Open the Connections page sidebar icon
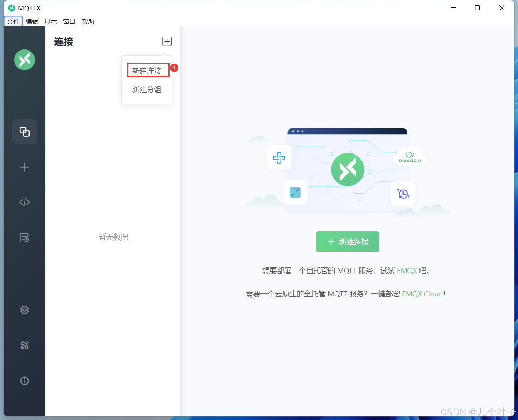 click(25, 132)
